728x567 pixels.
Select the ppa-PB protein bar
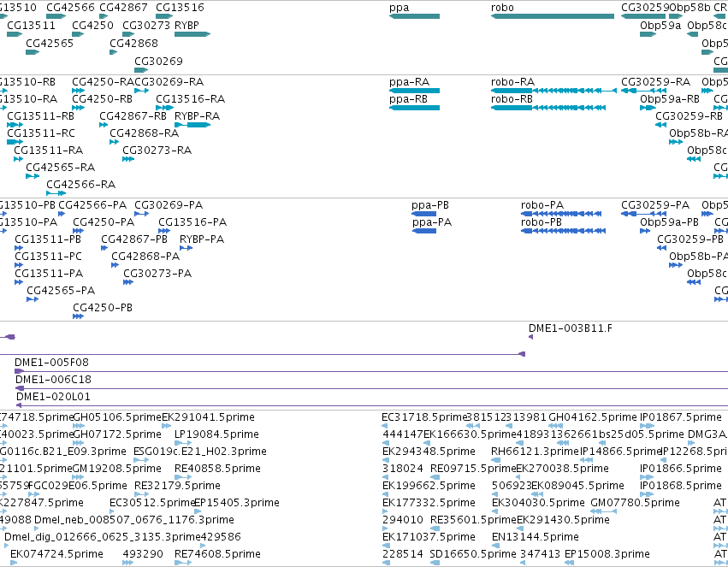423,214
